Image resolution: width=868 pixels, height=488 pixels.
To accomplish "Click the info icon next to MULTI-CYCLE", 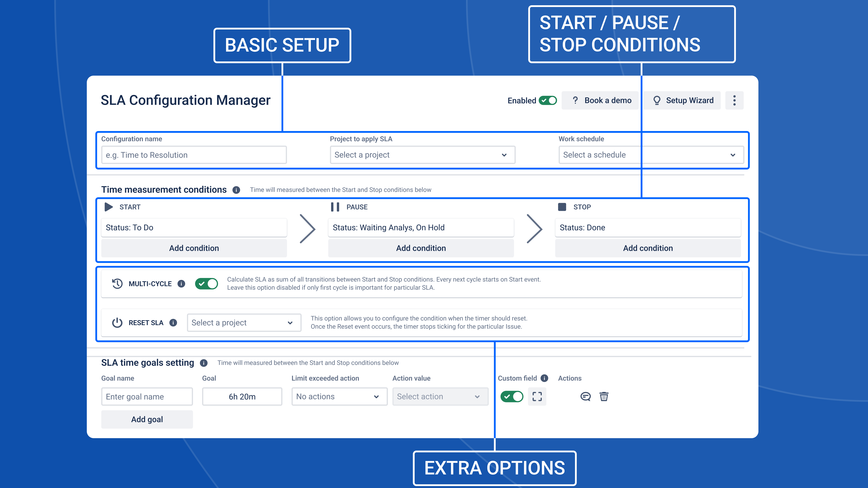I will coord(181,284).
